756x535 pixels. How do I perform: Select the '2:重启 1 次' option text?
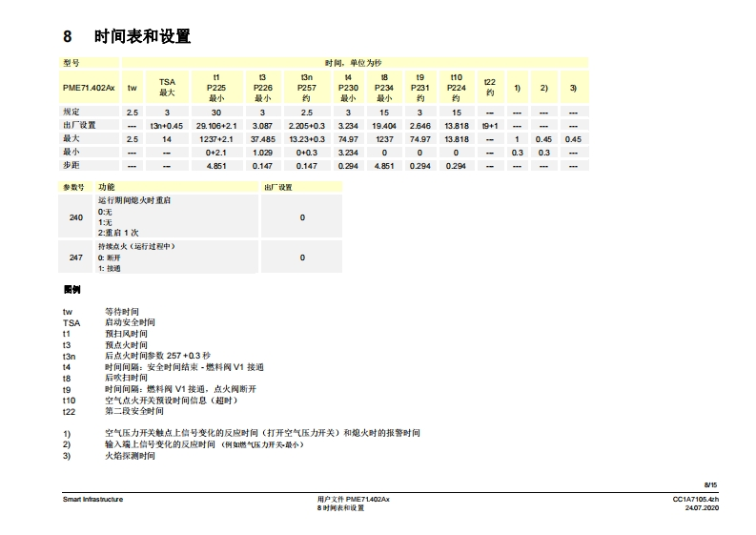click(118, 232)
